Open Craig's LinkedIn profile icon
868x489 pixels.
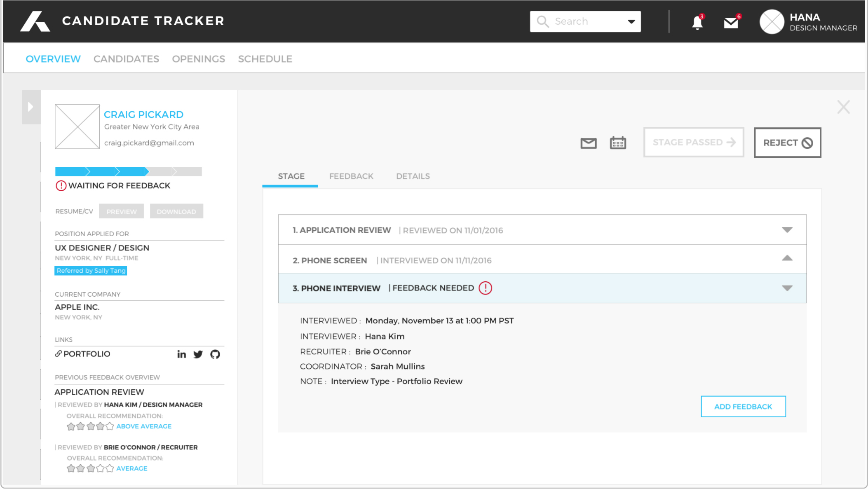point(181,354)
